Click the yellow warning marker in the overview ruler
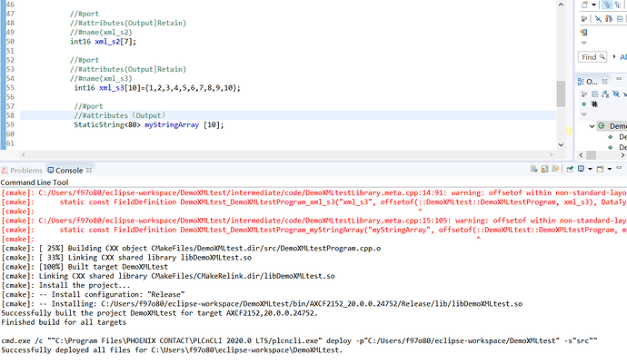627x364 pixels. (569, 131)
